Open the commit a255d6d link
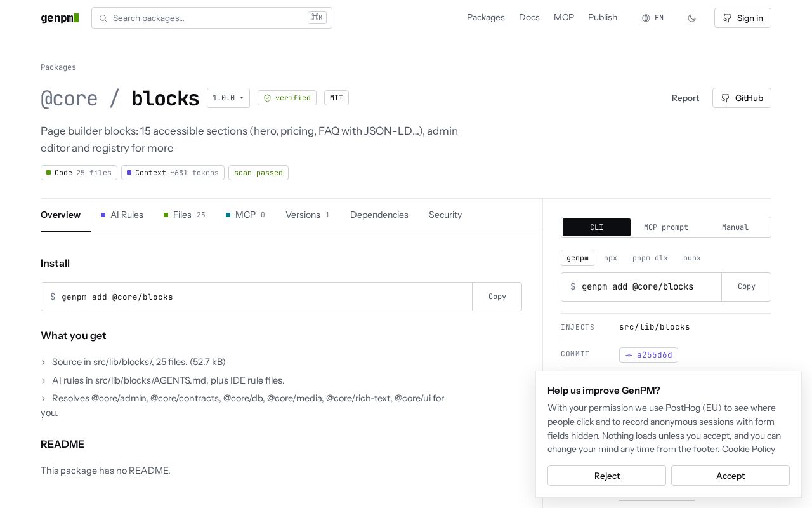 [x=648, y=355]
